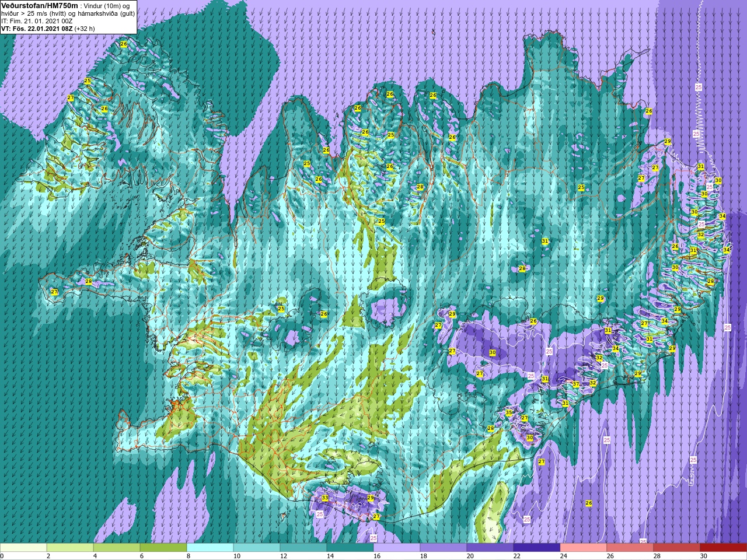Image resolution: width=747 pixels, height=560 pixels.
Task: Click the color scale tick label '0'
Action: pos(2,556)
